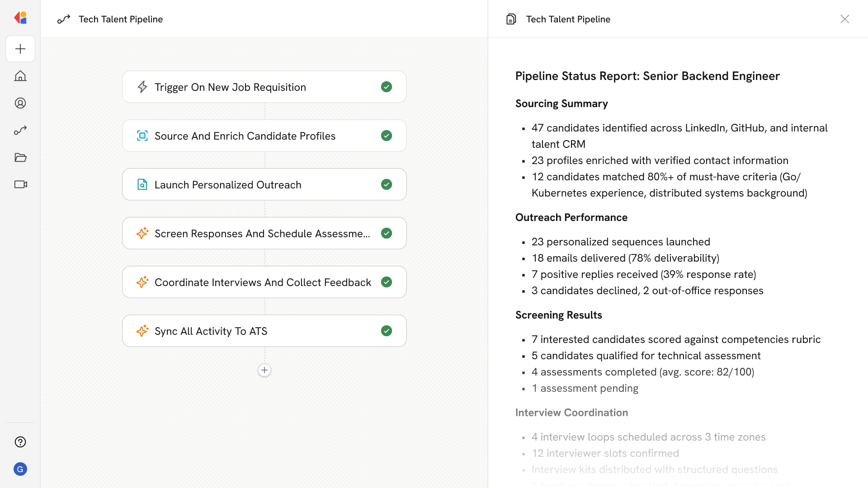Open the video camera icon in sidebar

point(20,184)
